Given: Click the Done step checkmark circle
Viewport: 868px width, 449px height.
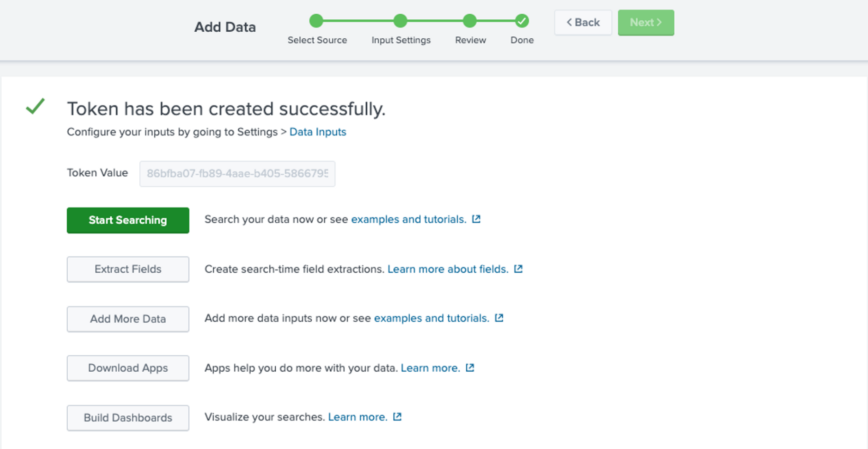Looking at the screenshot, I should point(522,21).
